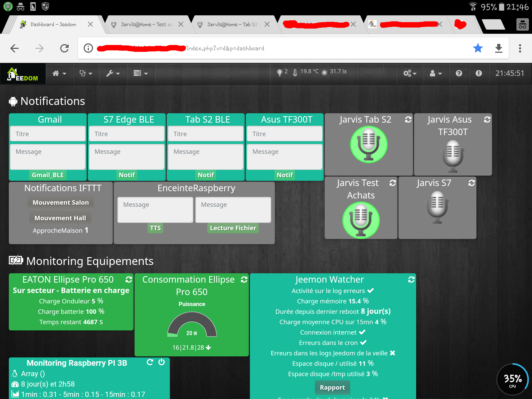Toggle Jarvis Test Achats microphone
532x399 pixels.
pyautogui.click(x=361, y=220)
